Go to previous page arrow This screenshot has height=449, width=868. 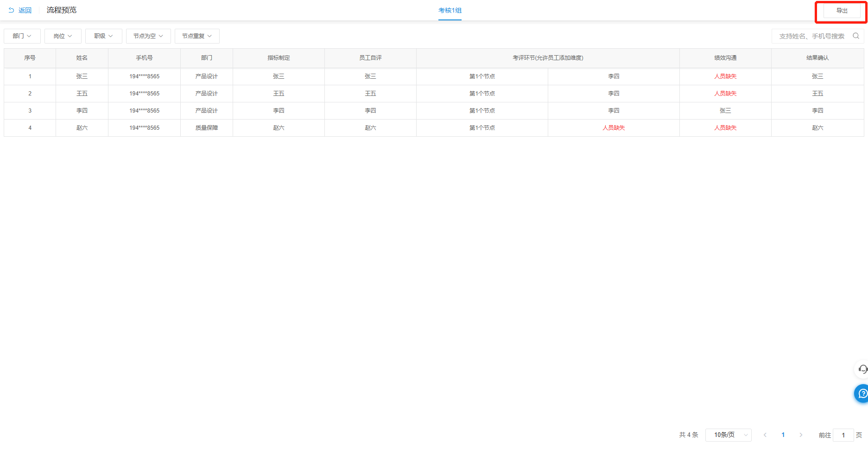765,435
